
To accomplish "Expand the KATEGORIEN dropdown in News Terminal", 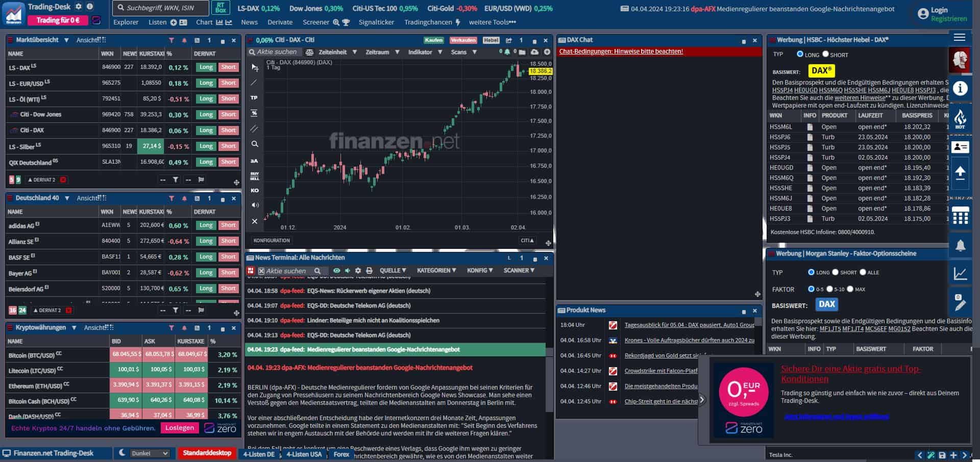I will (x=436, y=271).
